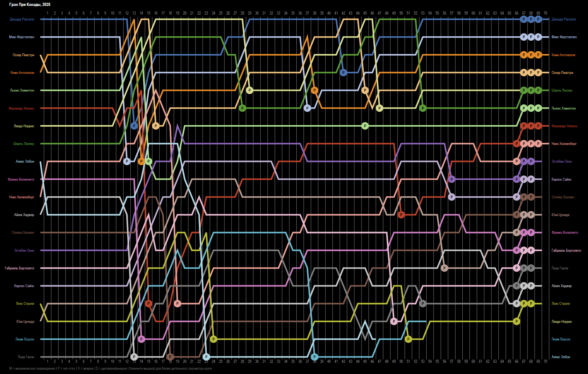The height and width of the screenshot is (374, 588).
Task: Click left-side driver label Шарль Леклер
Action: coord(24,144)
